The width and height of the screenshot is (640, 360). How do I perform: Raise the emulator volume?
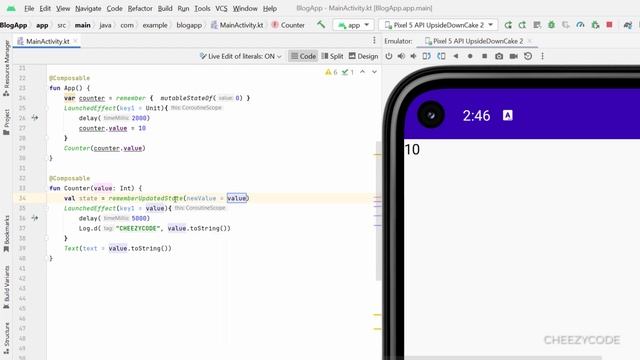pos(401,56)
